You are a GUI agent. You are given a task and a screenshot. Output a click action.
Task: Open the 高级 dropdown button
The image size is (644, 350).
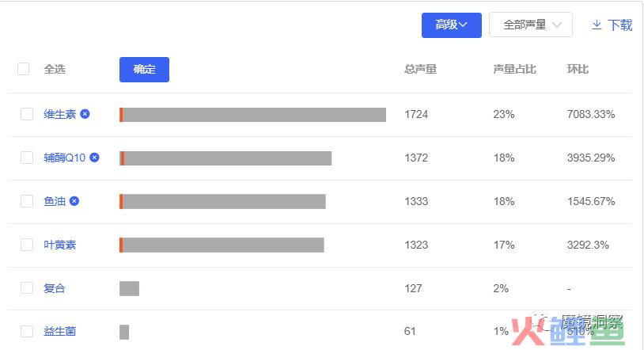452,25
